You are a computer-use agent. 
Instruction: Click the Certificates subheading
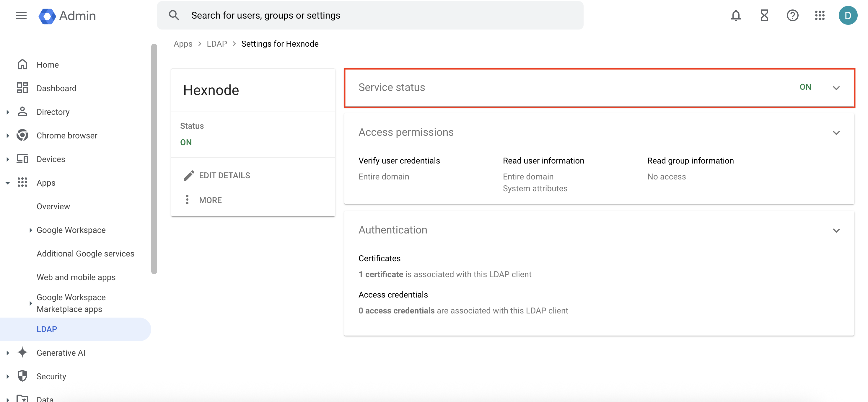(380, 258)
